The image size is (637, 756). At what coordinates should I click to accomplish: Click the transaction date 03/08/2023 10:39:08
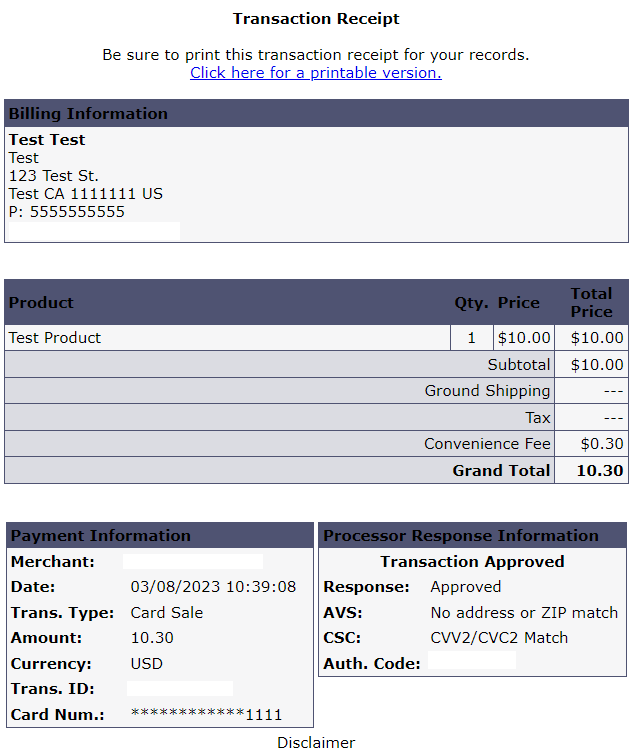tap(213, 587)
